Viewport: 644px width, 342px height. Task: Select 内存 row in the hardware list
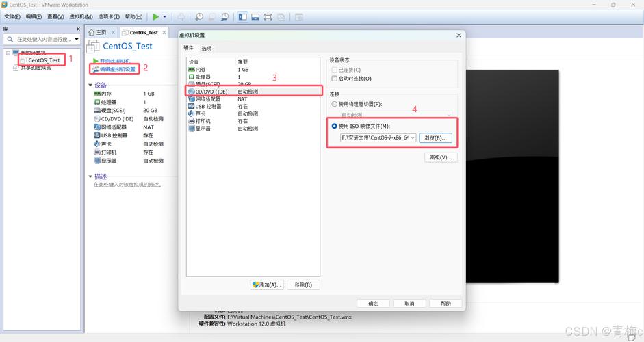(x=253, y=70)
